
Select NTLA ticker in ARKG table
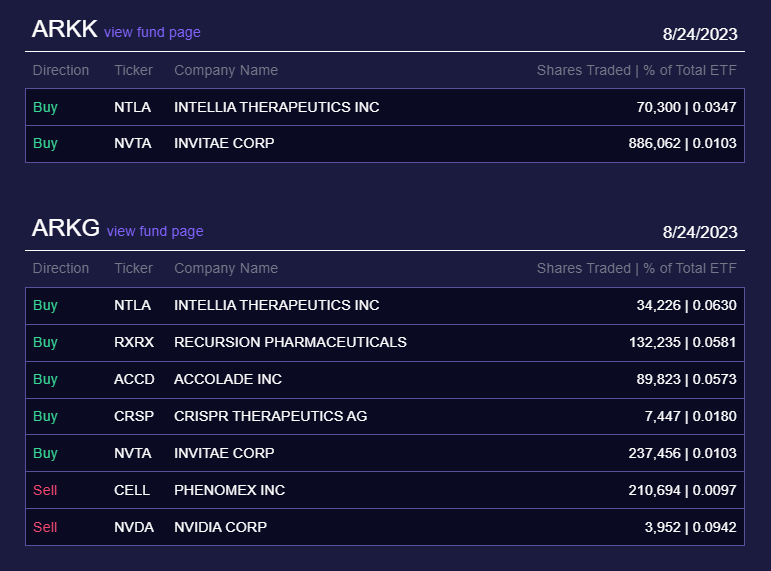pos(132,305)
